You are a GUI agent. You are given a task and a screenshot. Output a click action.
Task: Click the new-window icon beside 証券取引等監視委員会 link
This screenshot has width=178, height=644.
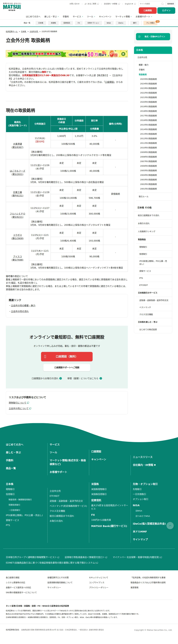(x=106, y=557)
